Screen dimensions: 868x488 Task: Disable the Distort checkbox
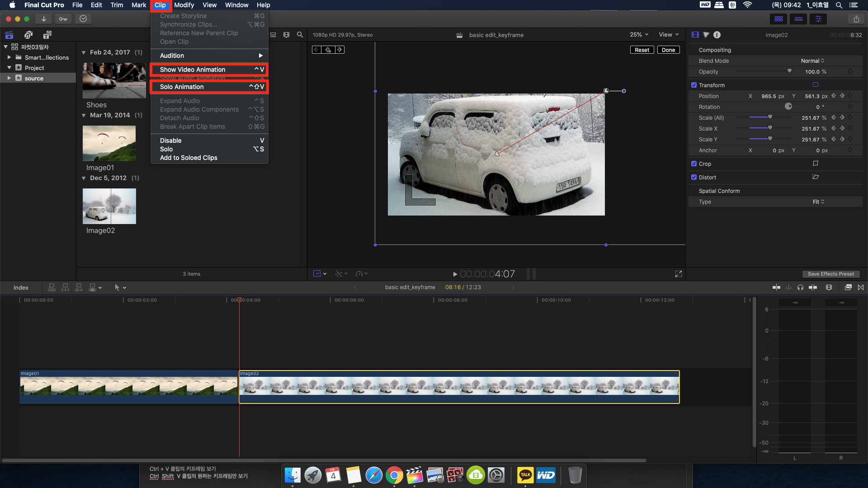tap(694, 178)
